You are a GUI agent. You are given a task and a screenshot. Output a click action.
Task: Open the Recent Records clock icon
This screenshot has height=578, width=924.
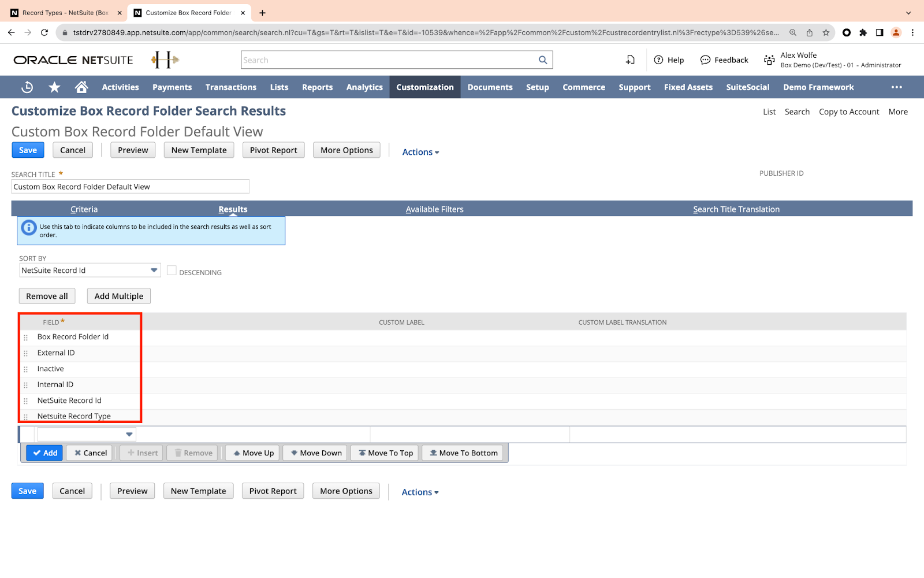pos(27,87)
